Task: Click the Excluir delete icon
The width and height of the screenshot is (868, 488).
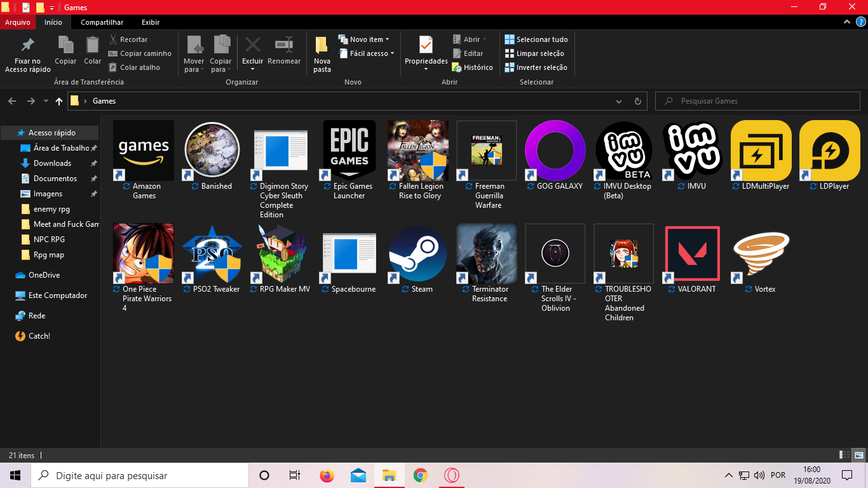Action: point(253,45)
